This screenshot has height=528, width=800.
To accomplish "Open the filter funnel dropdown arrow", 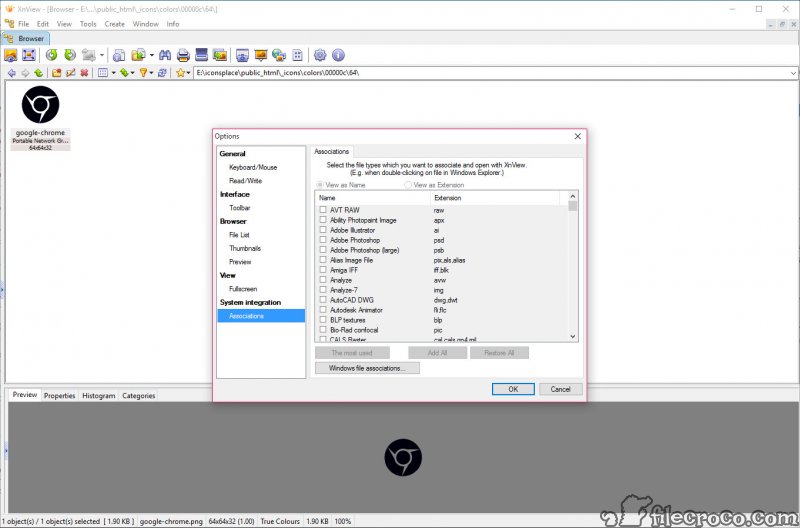I will (152, 73).
